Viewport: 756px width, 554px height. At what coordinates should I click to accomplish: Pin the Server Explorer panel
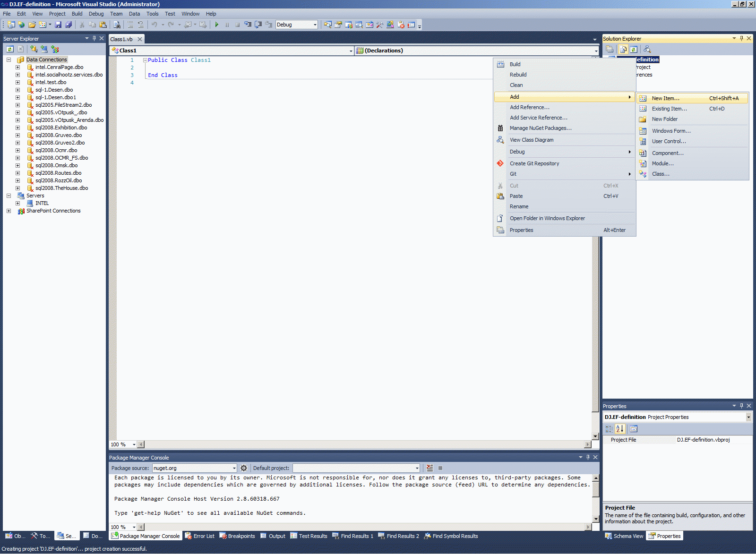tap(94, 38)
